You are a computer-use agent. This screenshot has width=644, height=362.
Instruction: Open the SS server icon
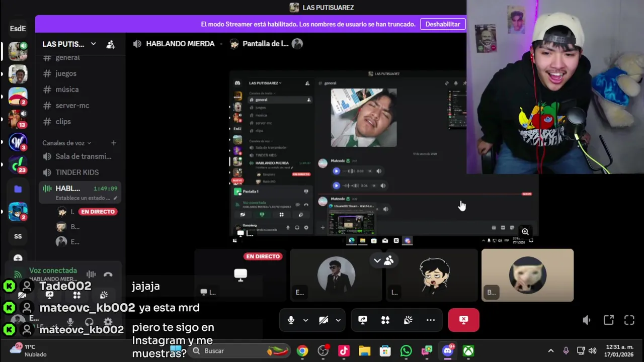(x=18, y=236)
